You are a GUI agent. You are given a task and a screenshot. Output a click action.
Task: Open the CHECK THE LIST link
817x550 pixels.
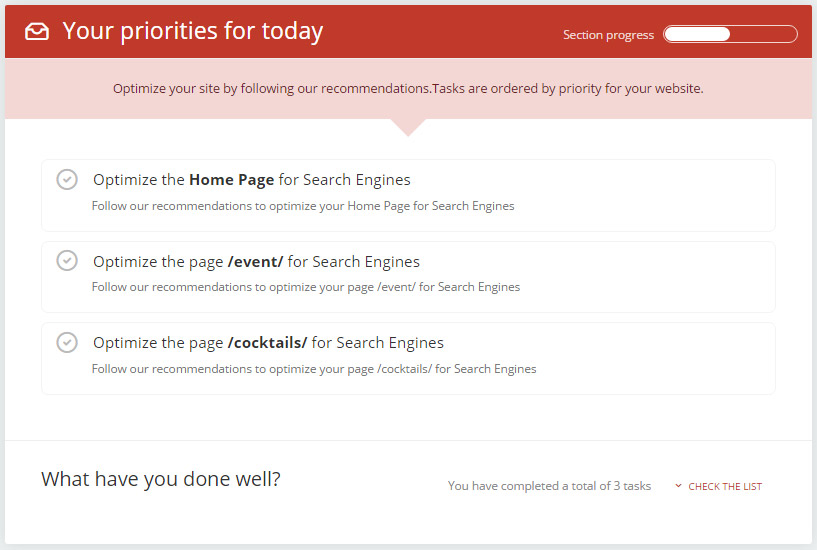point(725,486)
